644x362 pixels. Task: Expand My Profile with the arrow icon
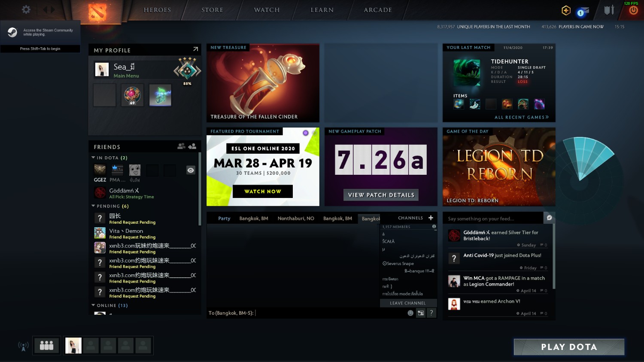coord(195,49)
